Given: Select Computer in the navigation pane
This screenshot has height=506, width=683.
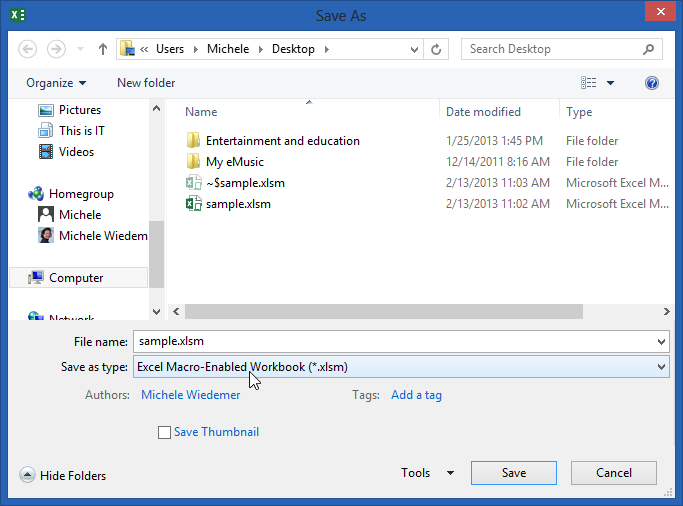Looking at the screenshot, I should (75, 278).
